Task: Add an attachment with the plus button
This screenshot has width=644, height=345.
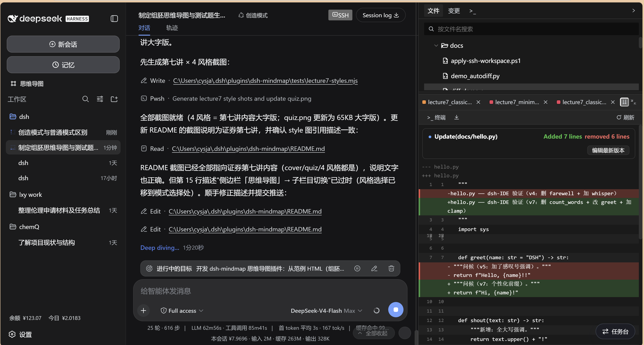Action: point(143,310)
